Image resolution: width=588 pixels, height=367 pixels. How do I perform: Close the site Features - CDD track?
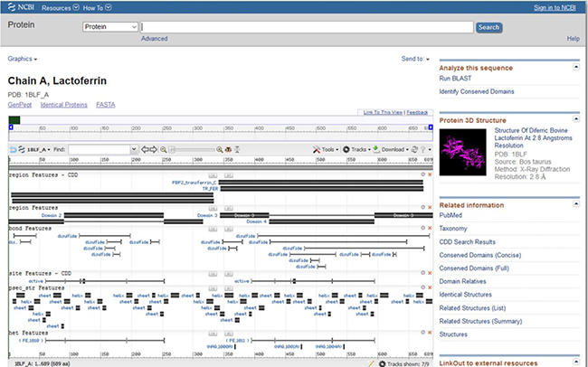[x=430, y=273]
